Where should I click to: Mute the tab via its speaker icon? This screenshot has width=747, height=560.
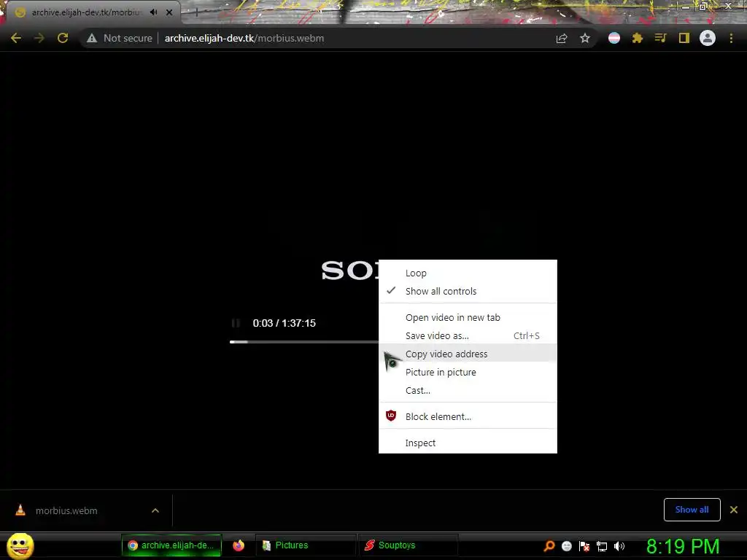click(x=153, y=12)
